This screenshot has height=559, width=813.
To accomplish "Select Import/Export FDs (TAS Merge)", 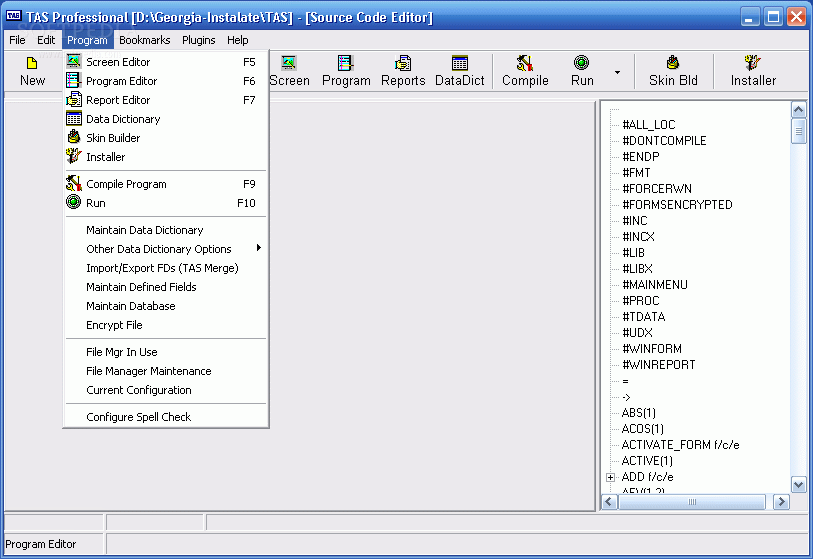I will click(x=166, y=268).
